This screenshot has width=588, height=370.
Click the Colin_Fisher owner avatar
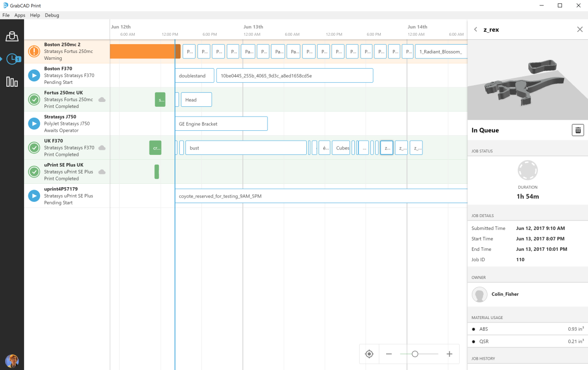click(480, 294)
